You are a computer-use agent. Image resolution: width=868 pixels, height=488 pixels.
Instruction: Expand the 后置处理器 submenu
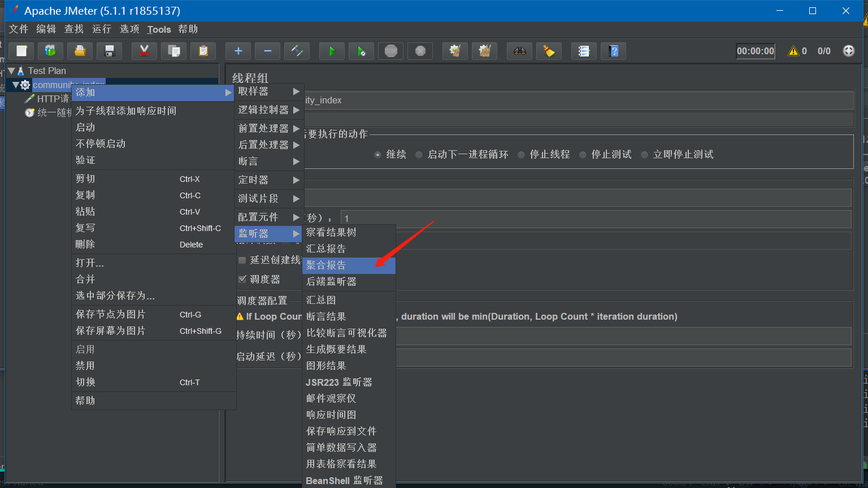point(269,145)
